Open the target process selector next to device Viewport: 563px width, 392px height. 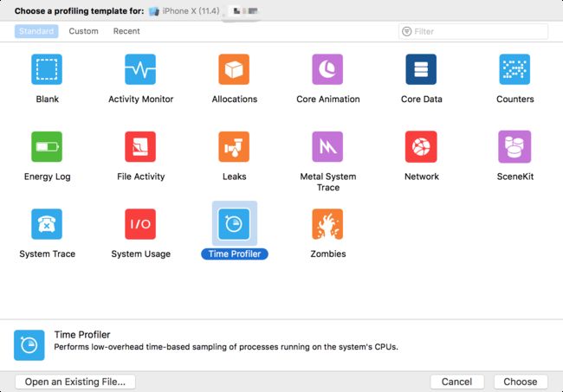pyautogui.click(x=245, y=11)
